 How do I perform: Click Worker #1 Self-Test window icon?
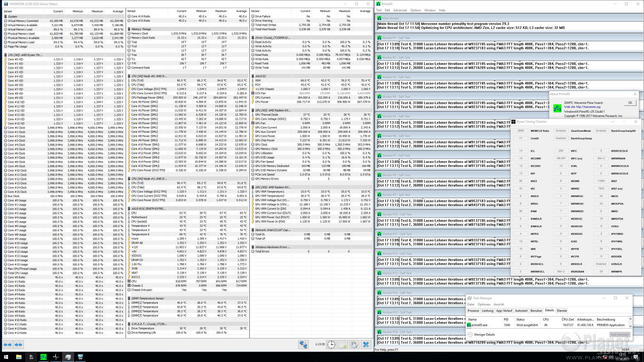point(379,38)
